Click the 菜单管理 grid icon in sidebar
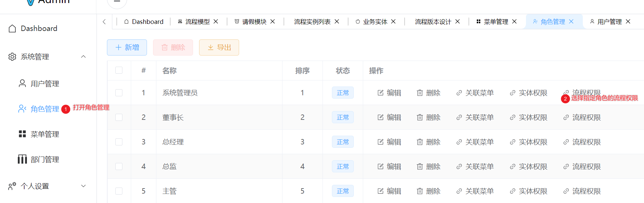The width and height of the screenshot is (644, 203). click(x=22, y=134)
